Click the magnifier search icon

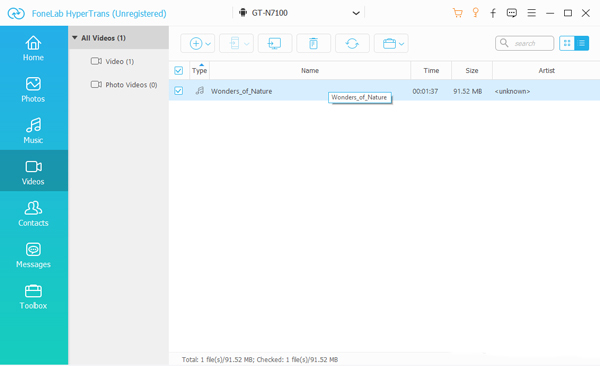point(504,43)
